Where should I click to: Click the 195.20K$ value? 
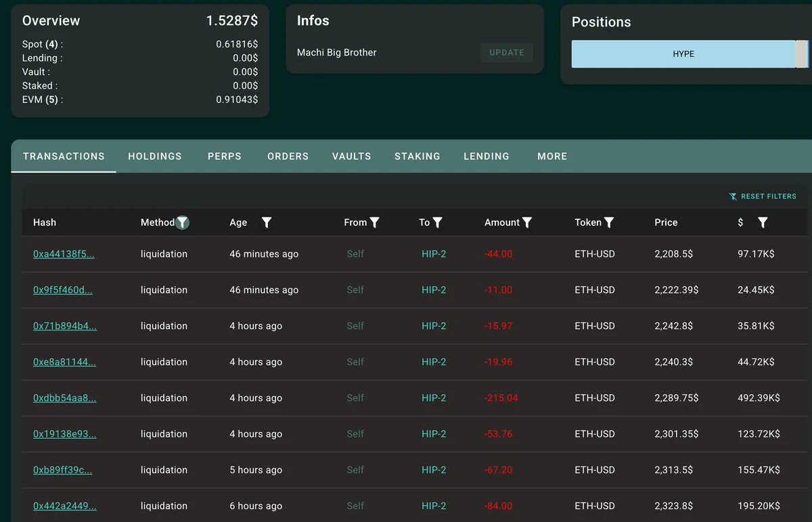point(759,505)
